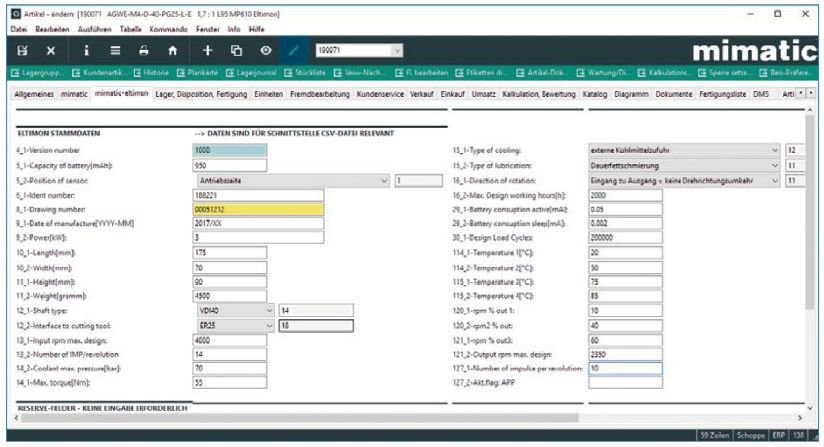Open the Artikel-Dok... quick link
This screenshot has width=824, height=447.
coord(543,72)
